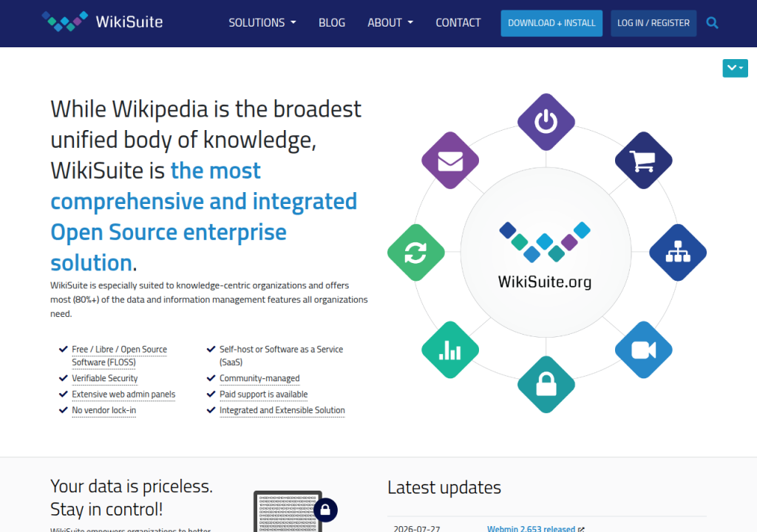Open the search magnifier icon

pyautogui.click(x=712, y=23)
